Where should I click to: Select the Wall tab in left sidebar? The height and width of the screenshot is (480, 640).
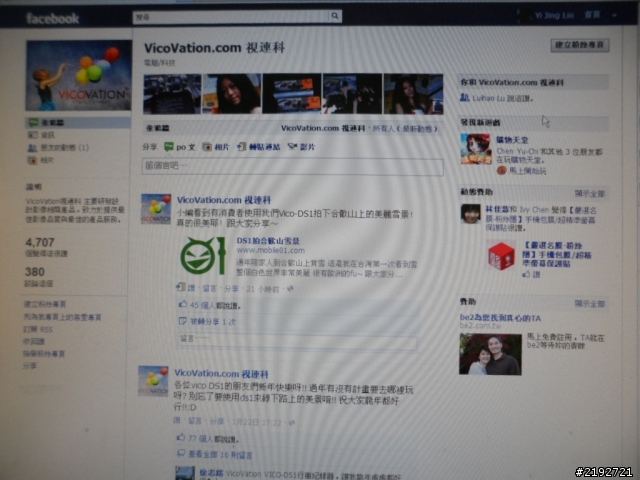78,122
